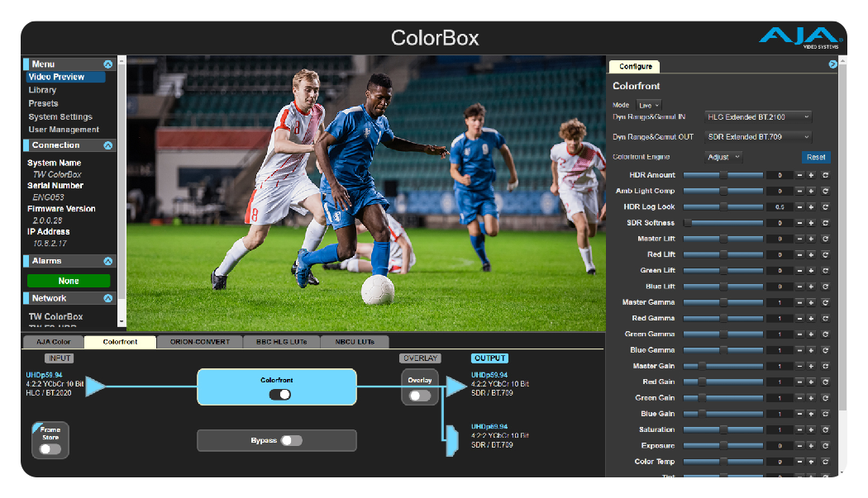
Task: Open Library from the menu
Action: [42, 90]
